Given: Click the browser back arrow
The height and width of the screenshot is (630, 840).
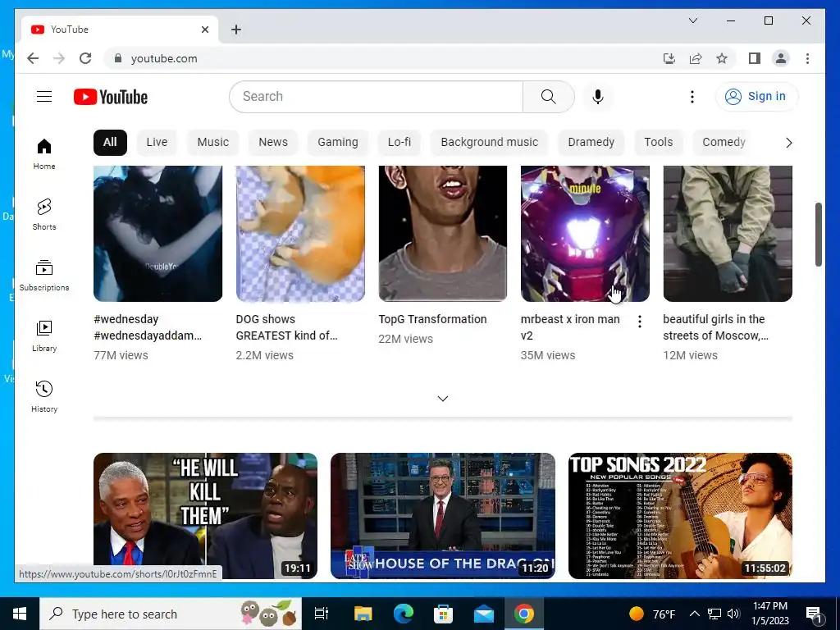Looking at the screenshot, I should 33,58.
